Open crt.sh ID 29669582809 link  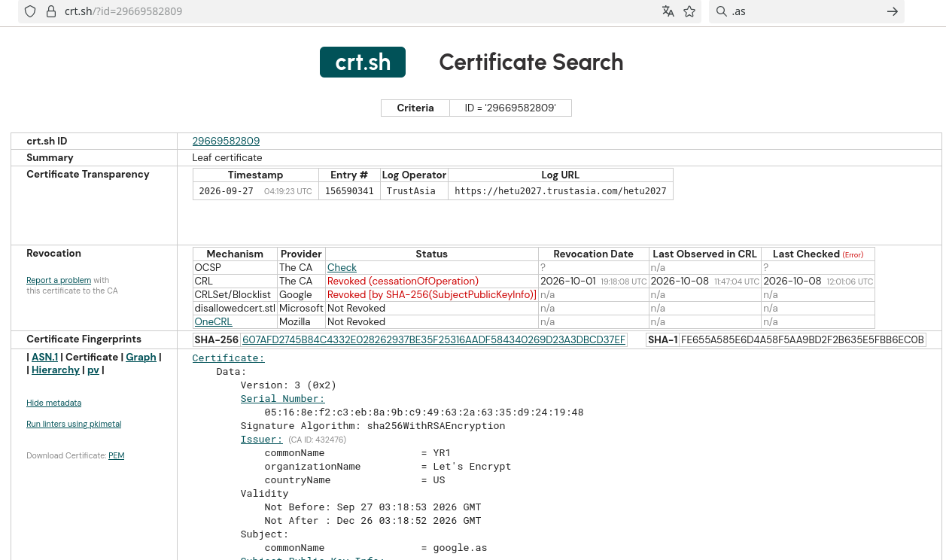(226, 141)
